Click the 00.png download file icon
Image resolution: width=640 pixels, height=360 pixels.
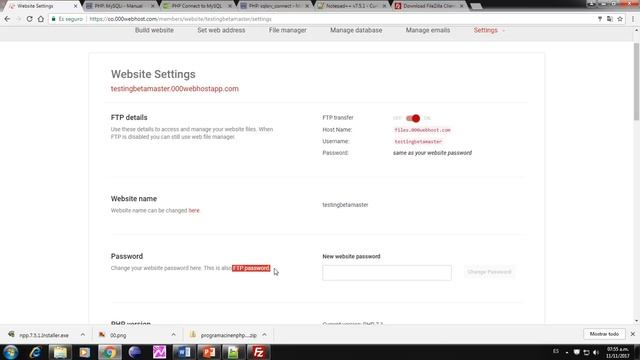tap(102, 335)
